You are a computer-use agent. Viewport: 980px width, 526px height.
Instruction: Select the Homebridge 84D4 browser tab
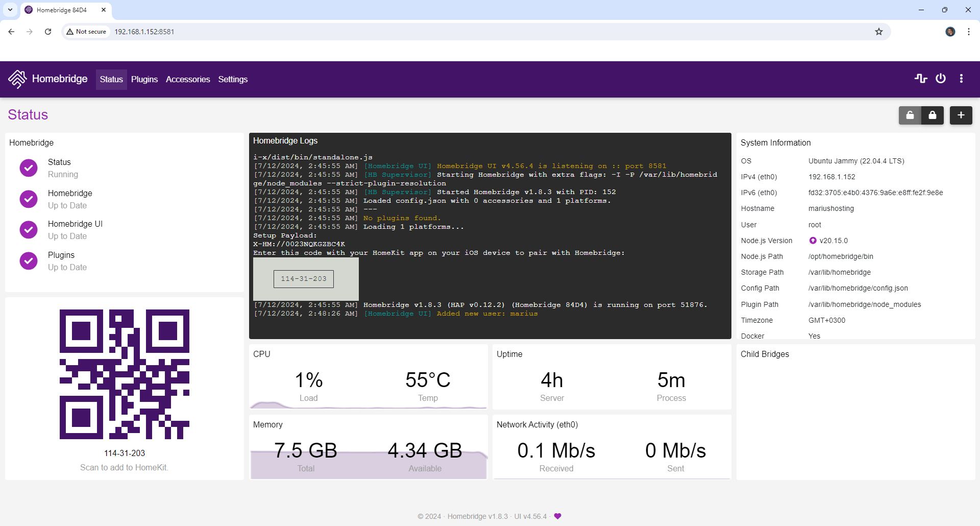pyautogui.click(x=66, y=10)
